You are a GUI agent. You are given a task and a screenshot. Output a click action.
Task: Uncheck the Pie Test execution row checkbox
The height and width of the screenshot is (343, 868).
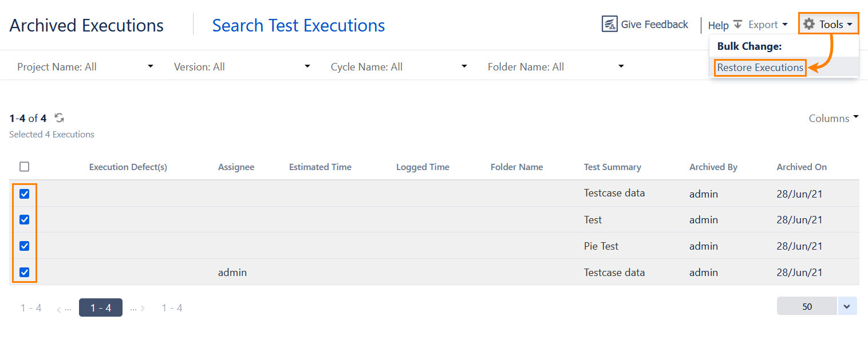tap(24, 246)
